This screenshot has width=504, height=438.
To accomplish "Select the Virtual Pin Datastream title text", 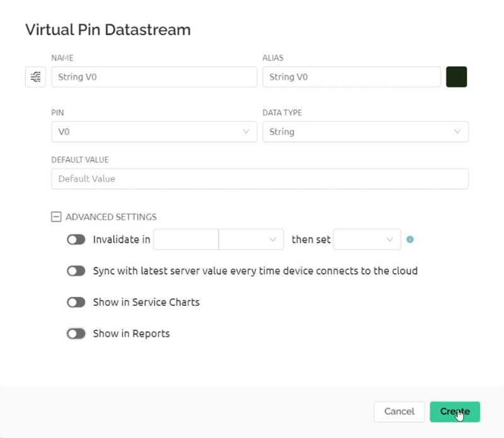I will (108, 29).
